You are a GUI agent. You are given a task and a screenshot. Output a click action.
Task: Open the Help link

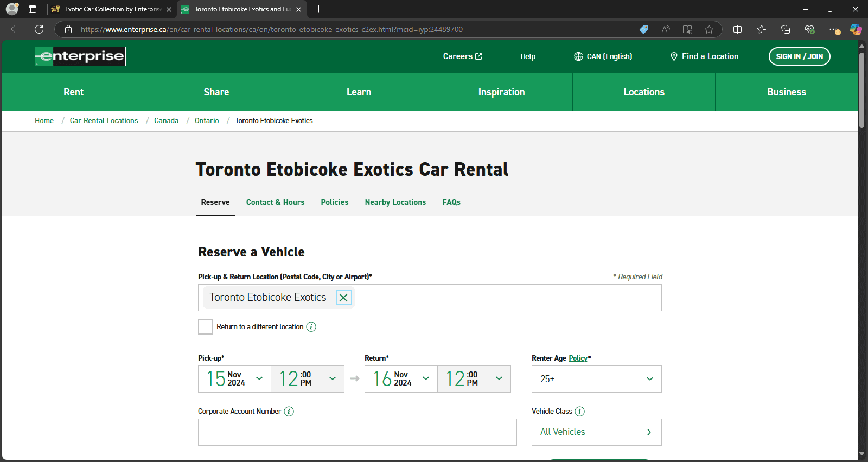point(528,56)
